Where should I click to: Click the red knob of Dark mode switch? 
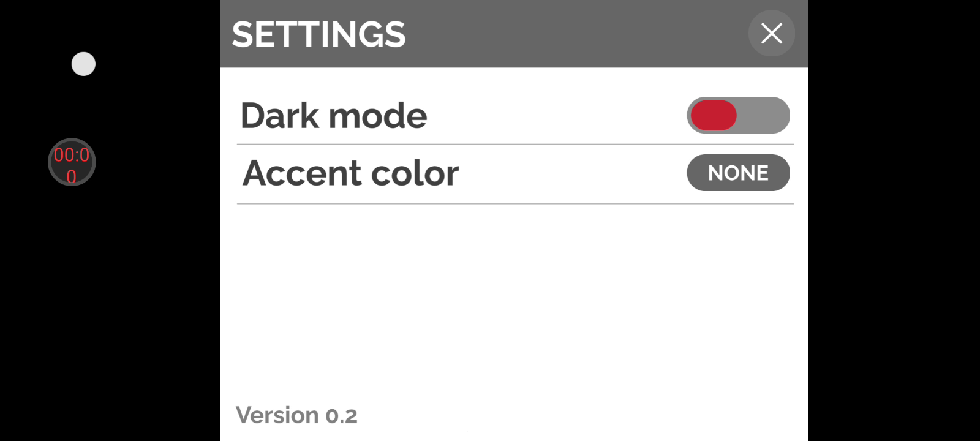[714, 115]
